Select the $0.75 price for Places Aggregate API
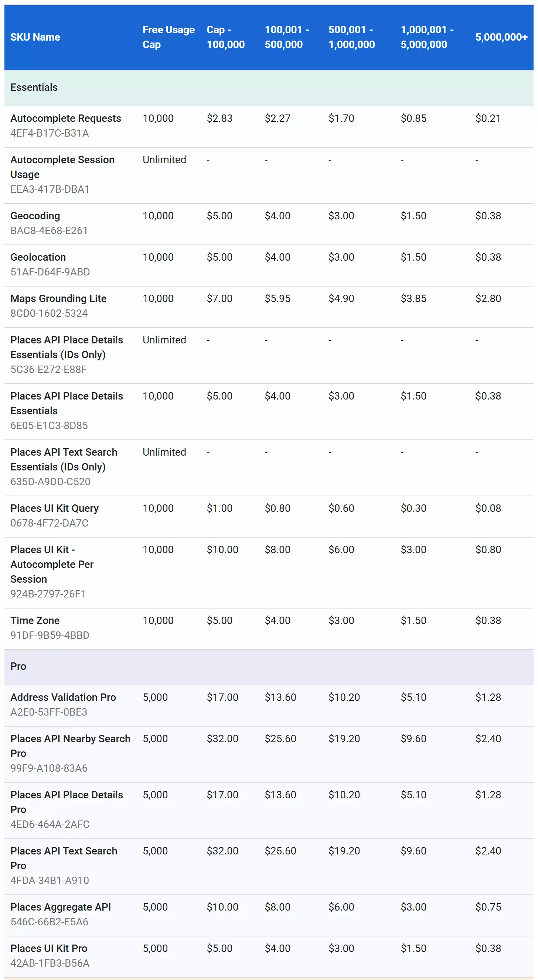Screen dimensions: 538x980 [488, 907]
